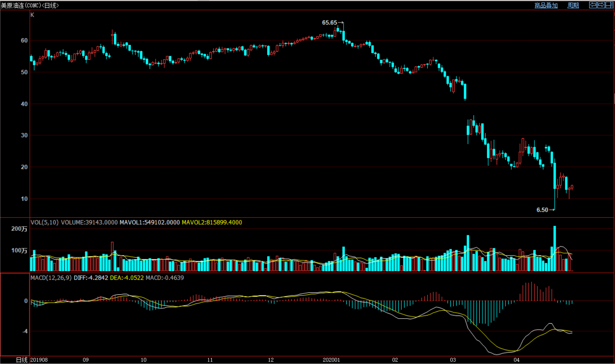Screen dimensions: 615x364
Task: Click the 40 price axis label
Action: pos(24,104)
